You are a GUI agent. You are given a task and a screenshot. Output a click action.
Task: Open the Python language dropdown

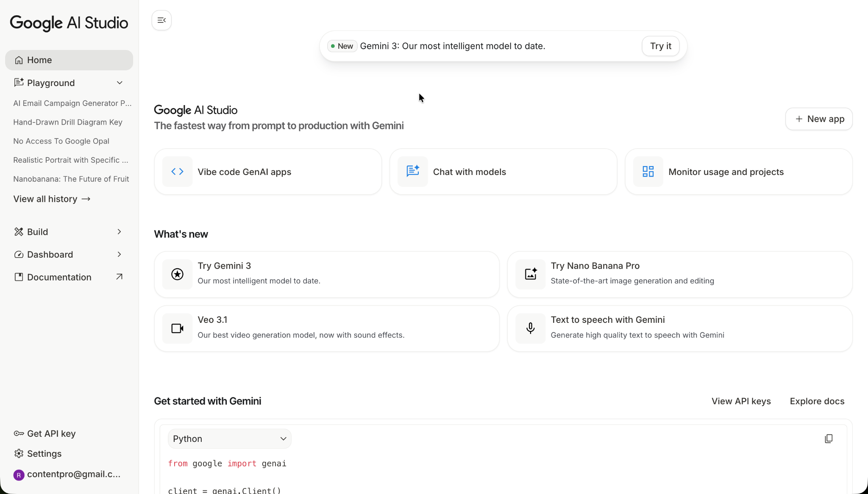click(229, 438)
